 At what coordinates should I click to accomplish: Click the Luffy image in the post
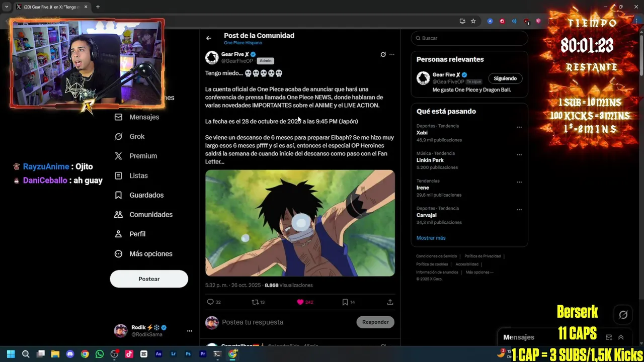point(300,223)
